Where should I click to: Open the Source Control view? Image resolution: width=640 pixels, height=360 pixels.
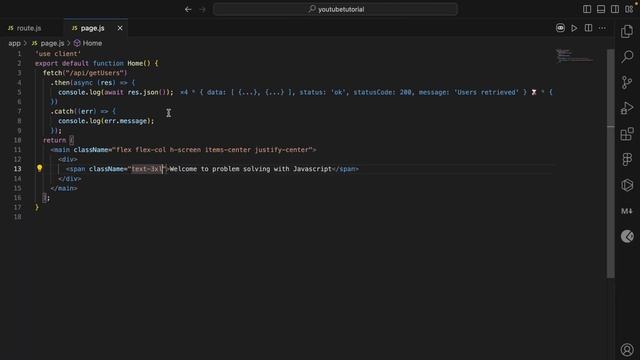tap(627, 82)
